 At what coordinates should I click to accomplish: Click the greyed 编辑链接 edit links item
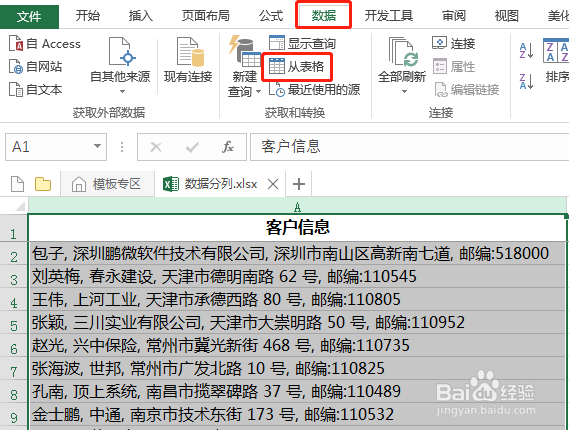467,90
